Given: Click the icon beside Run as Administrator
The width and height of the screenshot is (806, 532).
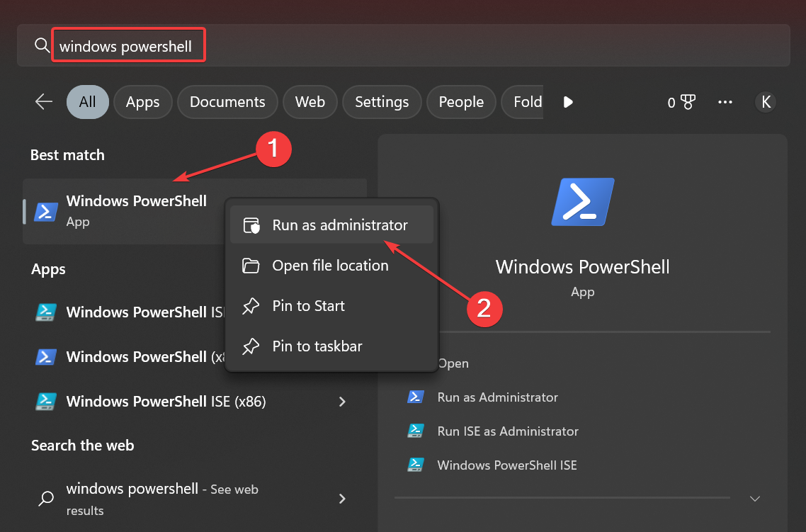Looking at the screenshot, I should pyautogui.click(x=415, y=397).
